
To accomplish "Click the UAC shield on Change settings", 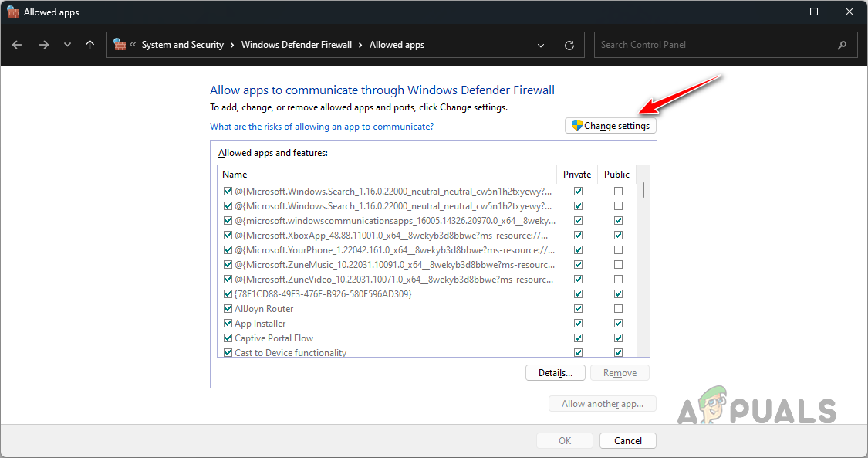I will pyautogui.click(x=576, y=125).
